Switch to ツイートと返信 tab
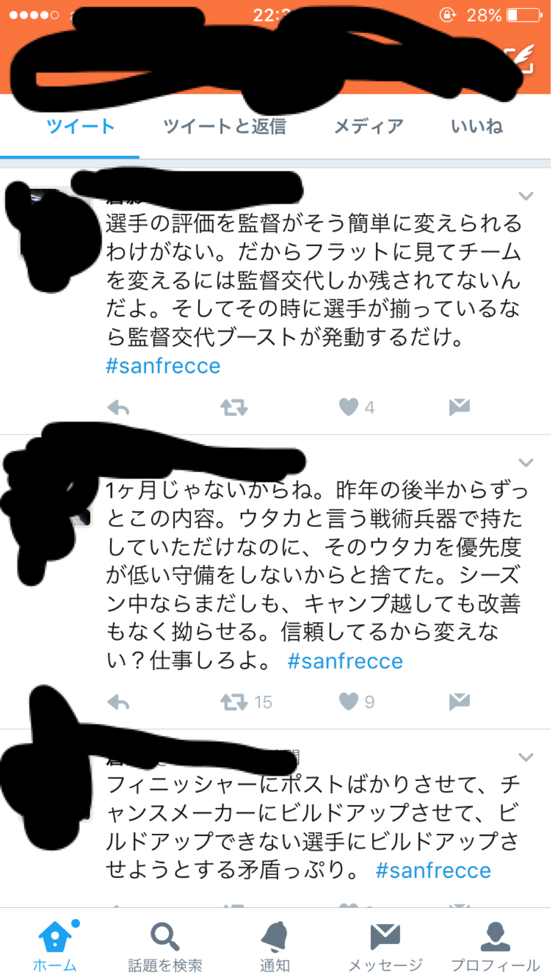Image resolution: width=551 pixels, height=980 pixels. 225,127
